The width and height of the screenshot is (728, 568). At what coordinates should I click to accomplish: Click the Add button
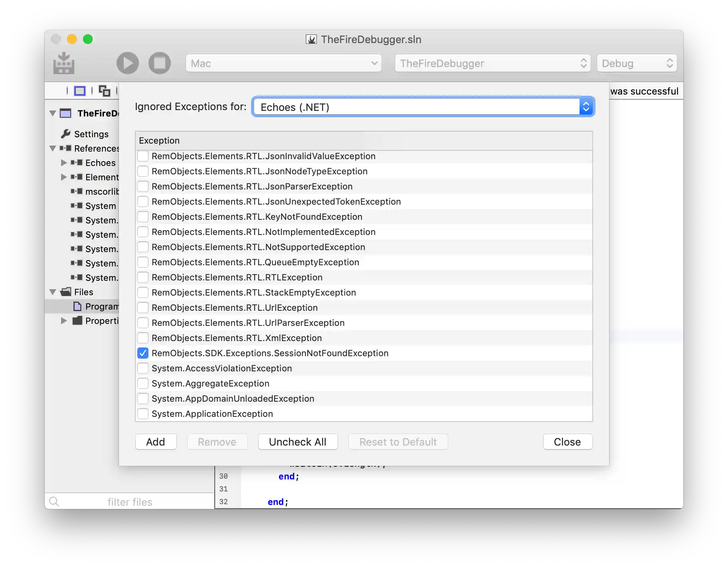tap(156, 442)
